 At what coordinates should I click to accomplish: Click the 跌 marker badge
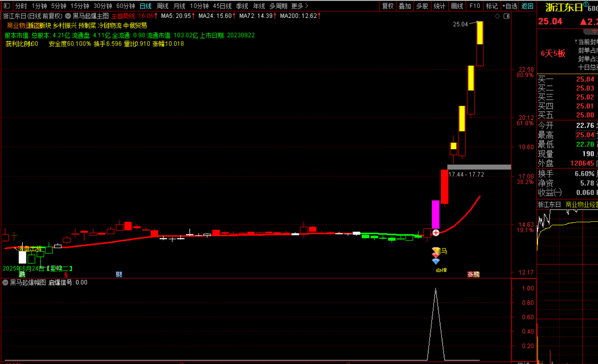pyautogui.click(x=22, y=274)
